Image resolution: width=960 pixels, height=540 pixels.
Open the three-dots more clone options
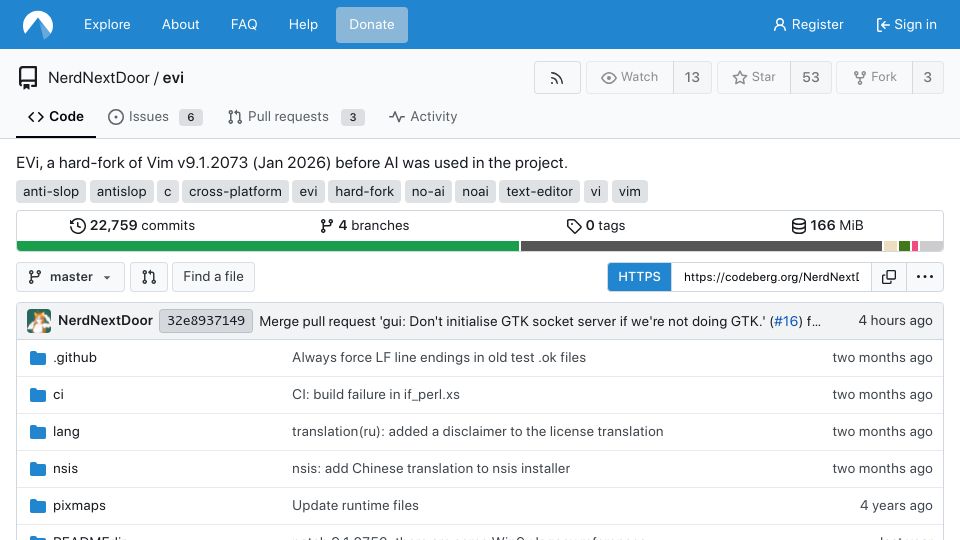(x=924, y=277)
